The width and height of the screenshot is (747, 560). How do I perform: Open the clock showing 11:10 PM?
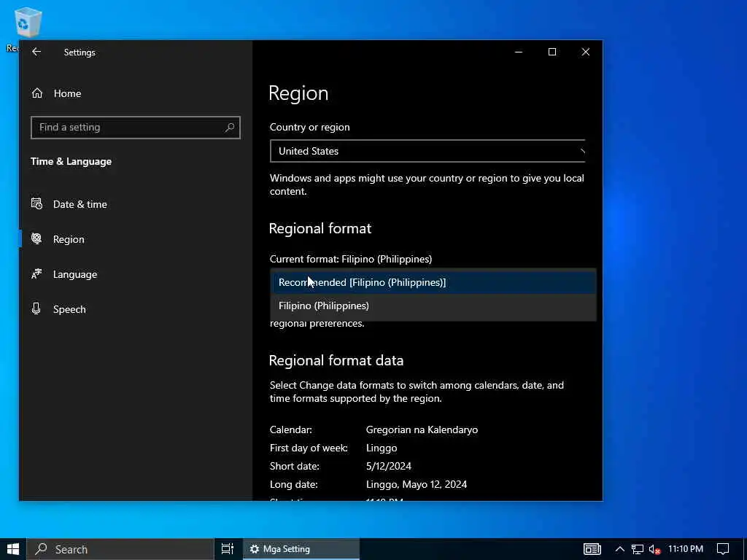[686, 549]
